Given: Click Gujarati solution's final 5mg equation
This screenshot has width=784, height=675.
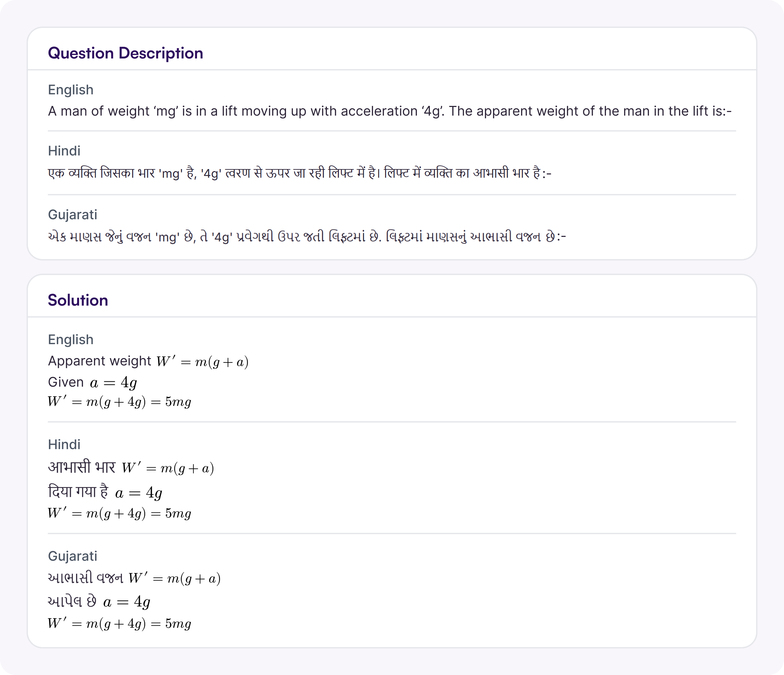Looking at the screenshot, I should (x=120, y=624).
